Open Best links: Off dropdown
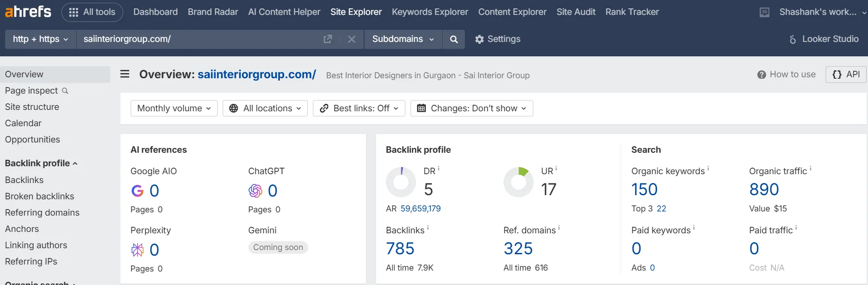The width and height of the screenshot is (868, 285). point(359,109)
